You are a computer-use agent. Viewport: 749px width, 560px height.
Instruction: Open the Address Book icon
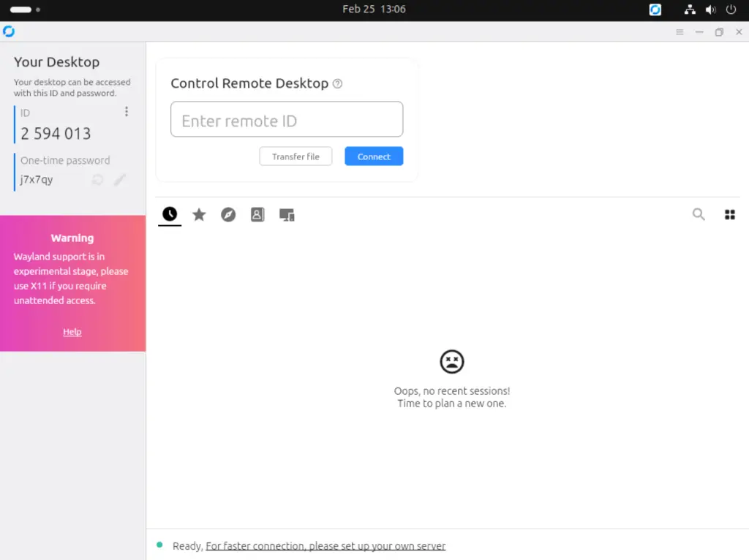point(257,214)
